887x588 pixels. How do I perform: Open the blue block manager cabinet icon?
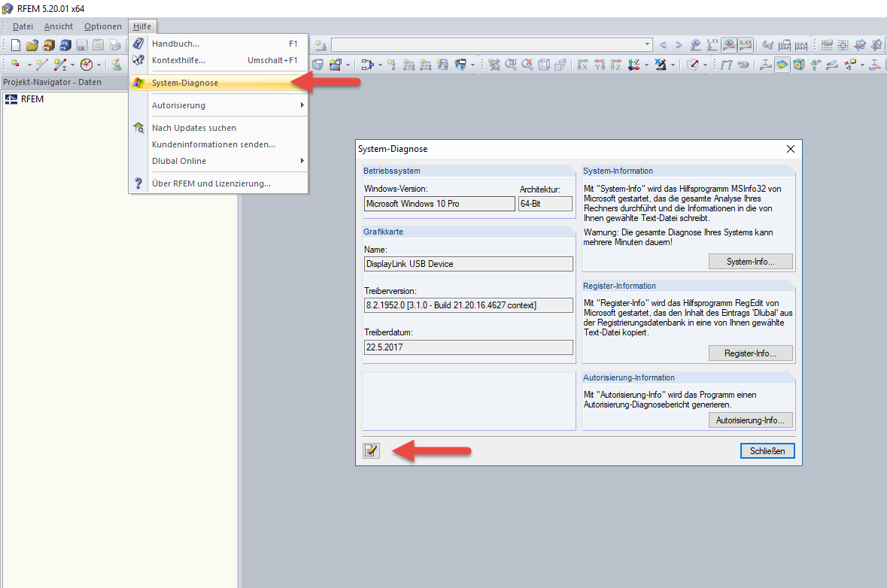65,45
